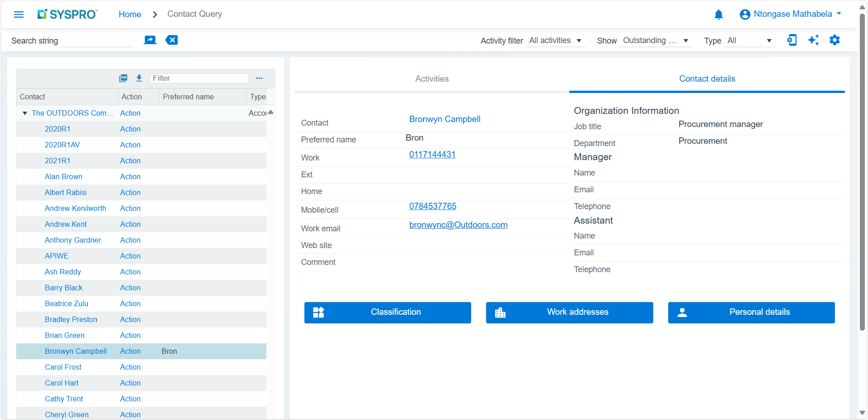This screenshot has width=868, height=420.
Task: Open Work addresses
Action: [x=569, y=312]
